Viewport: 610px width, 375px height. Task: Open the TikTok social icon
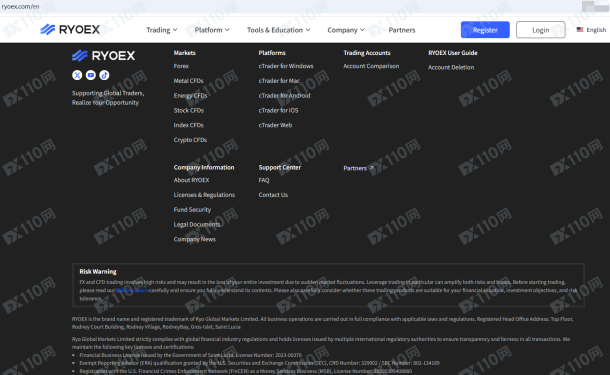[104, 75]
